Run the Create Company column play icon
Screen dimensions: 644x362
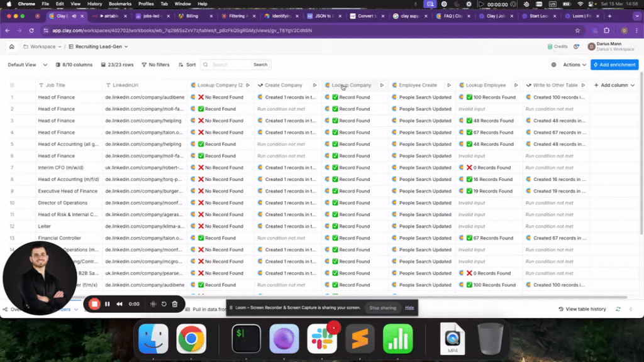pos(315,85)
